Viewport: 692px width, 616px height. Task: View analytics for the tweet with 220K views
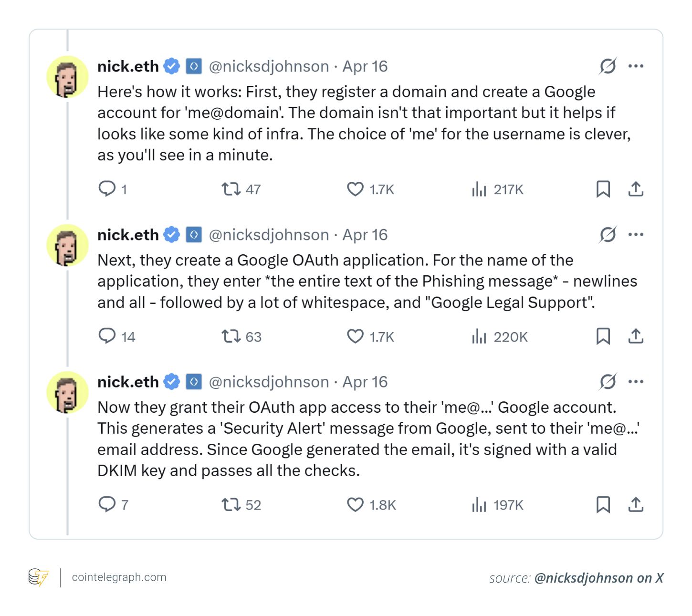coord(479,337)
